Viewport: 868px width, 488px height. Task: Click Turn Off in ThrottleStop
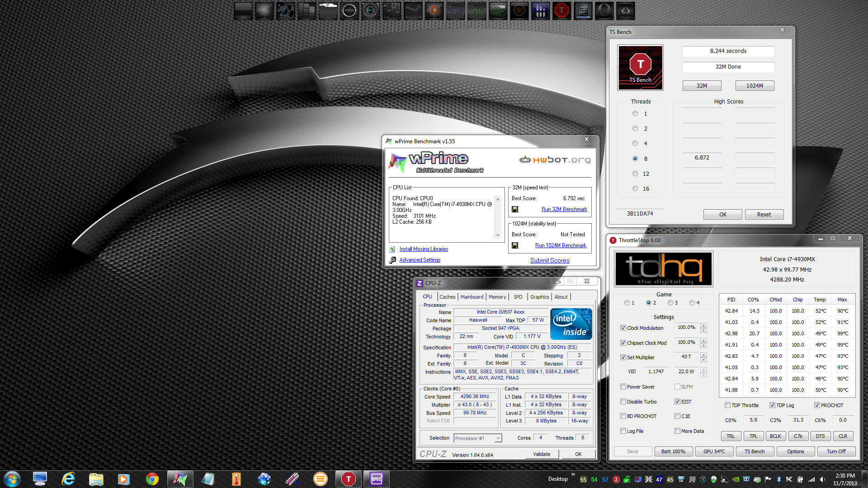point(836,451)
